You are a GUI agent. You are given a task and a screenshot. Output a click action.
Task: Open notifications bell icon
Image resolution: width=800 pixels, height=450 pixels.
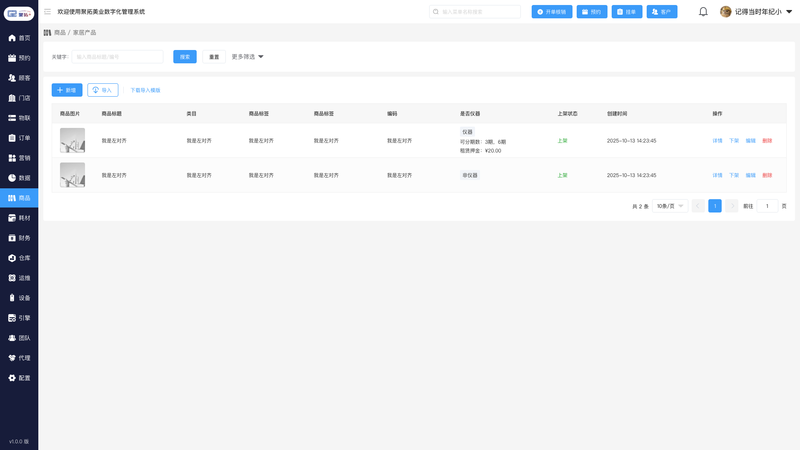703,11
